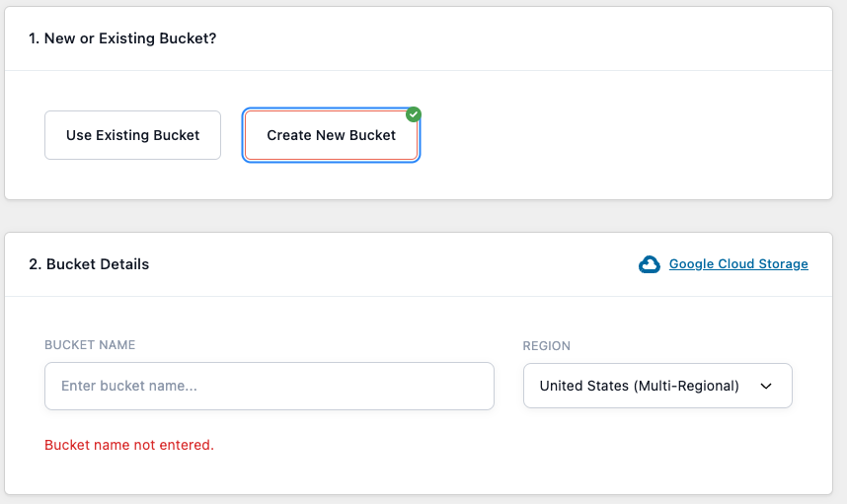Click the "2. Bucket Details" heading
Screen dimensions: 847x504
pos(89,264)
